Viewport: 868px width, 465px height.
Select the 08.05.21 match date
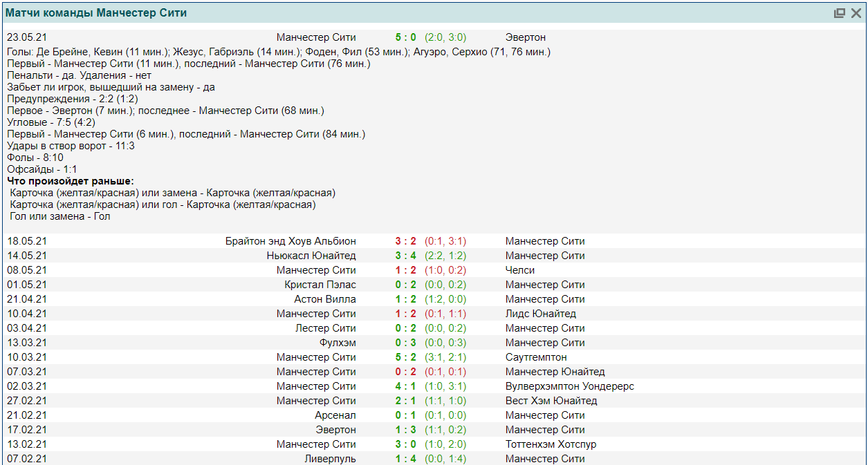coord(27,270)
